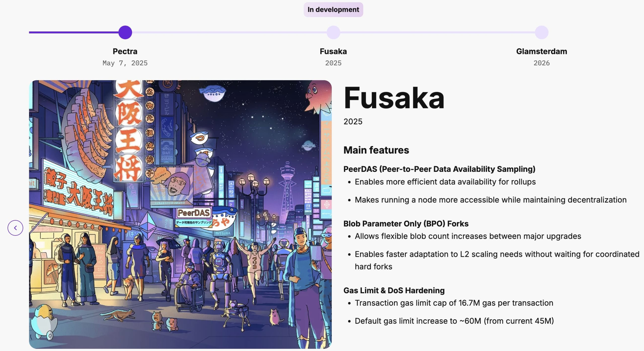The width and height of the screenshot is (644, 351).
Task: Select the Fusaka timeline dot
Action: [x=333, y=32]
